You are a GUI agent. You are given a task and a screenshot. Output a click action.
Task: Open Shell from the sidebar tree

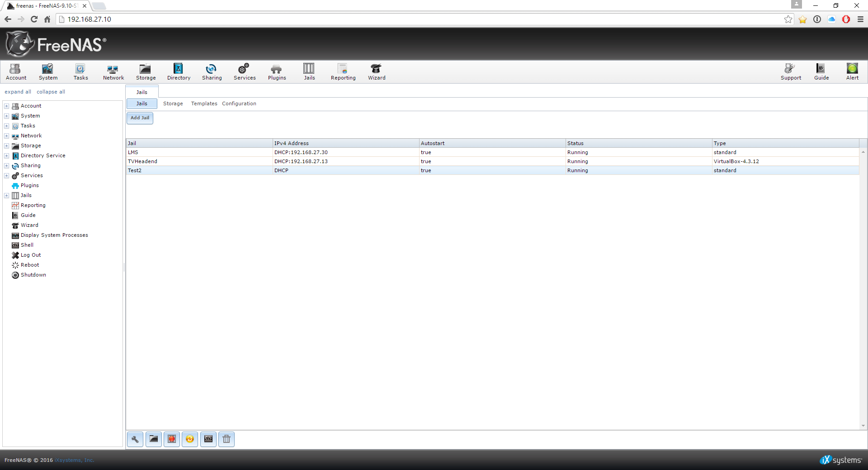pyautogui.click(x=23, y=245)
